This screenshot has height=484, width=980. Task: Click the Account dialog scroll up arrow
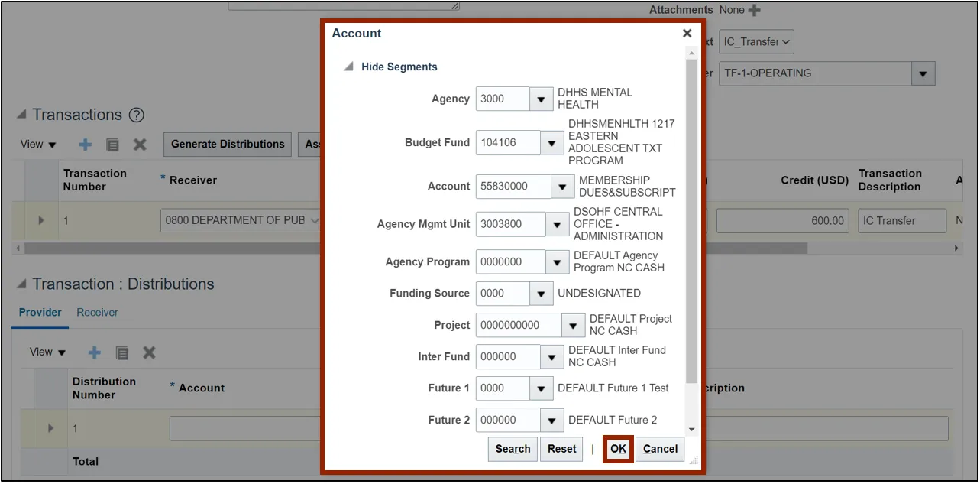pyautogui.click(x=691, y=53)
